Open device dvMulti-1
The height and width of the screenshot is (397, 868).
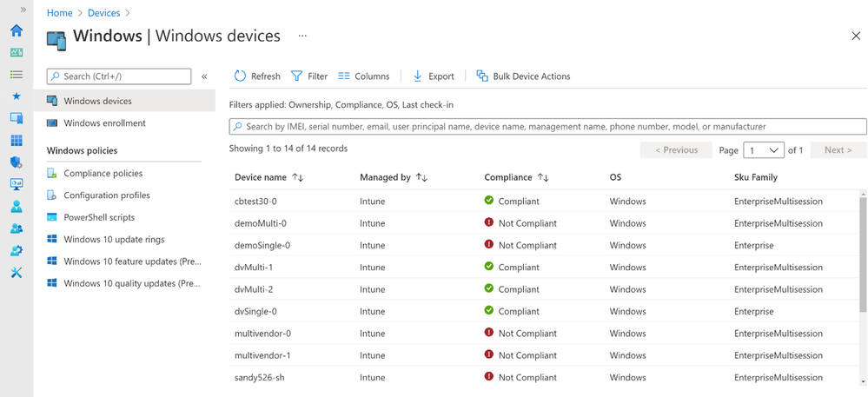tap(254, 268)
